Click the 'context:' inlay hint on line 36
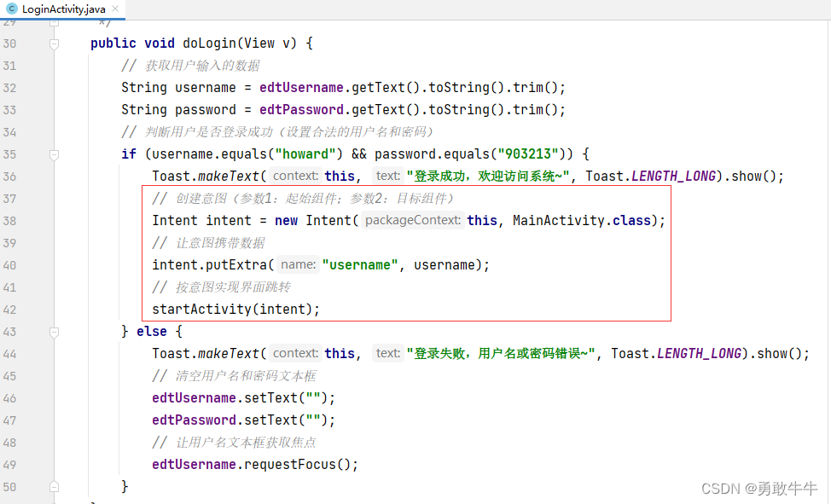 pyautogui.click(x=295, y=176)
